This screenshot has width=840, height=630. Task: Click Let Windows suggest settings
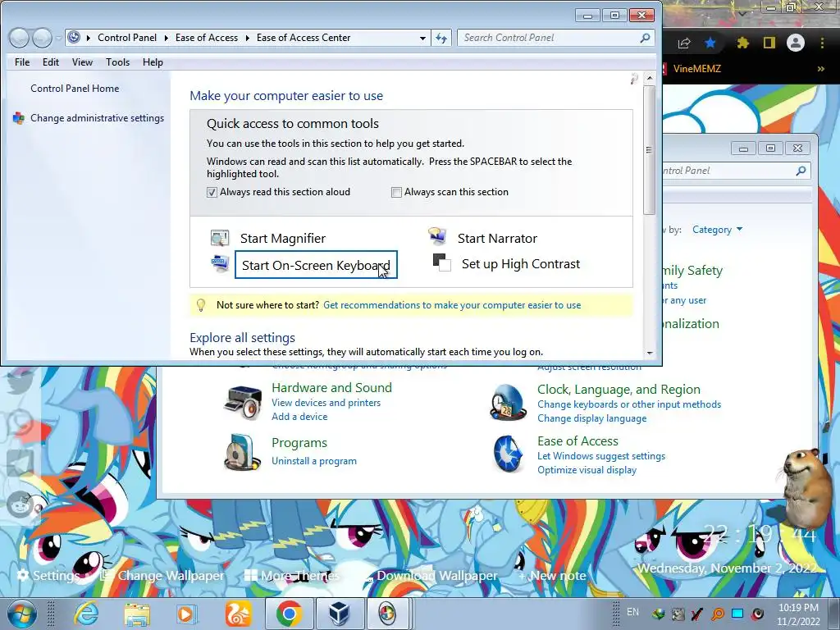(601, 456)
